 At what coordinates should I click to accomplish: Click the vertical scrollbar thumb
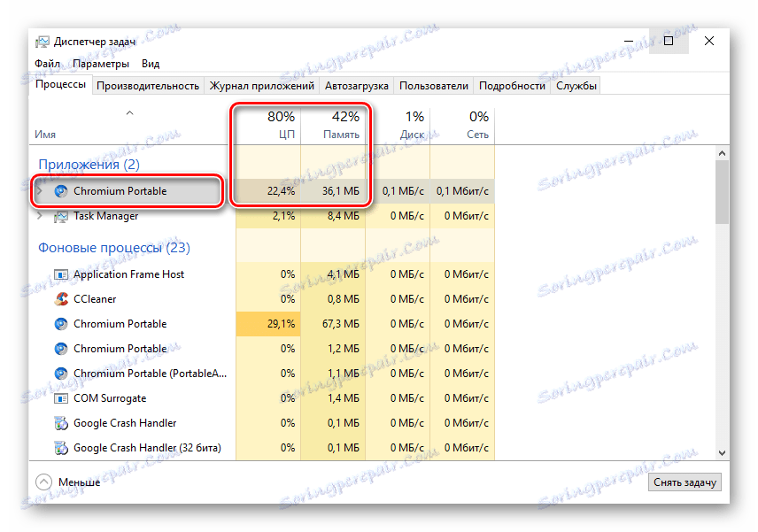[723, 192]
